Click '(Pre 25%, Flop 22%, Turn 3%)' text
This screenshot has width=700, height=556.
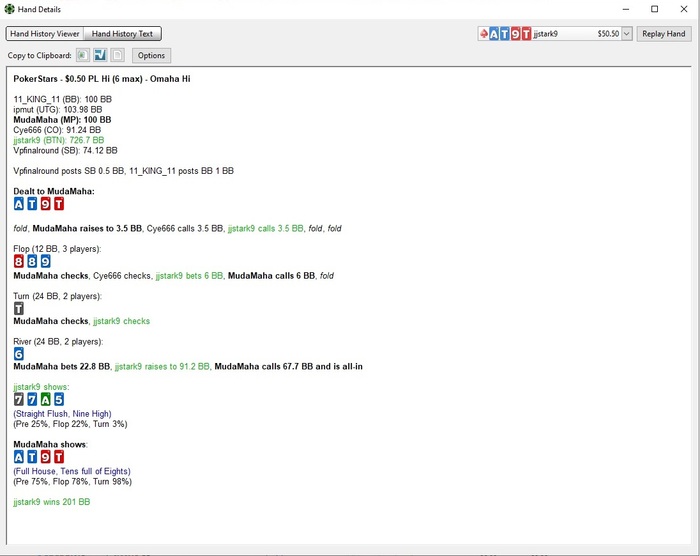(x=70, y=424)
